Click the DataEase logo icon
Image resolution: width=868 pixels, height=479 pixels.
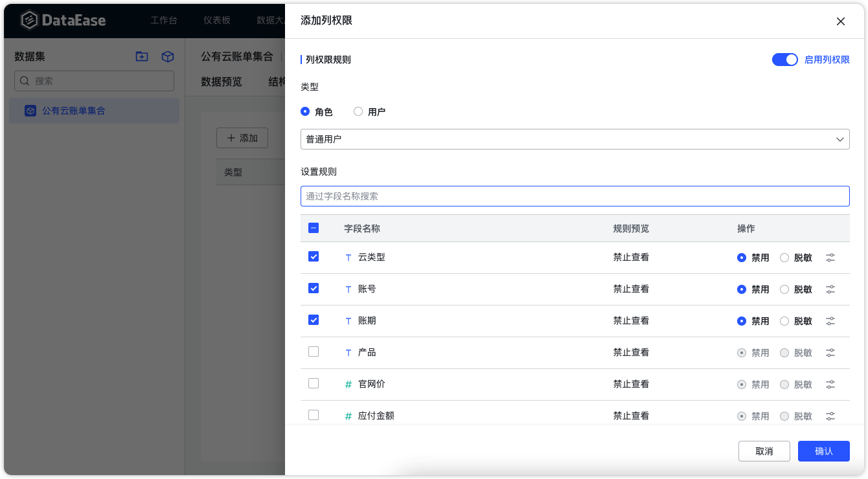click(x=29, y=20)
